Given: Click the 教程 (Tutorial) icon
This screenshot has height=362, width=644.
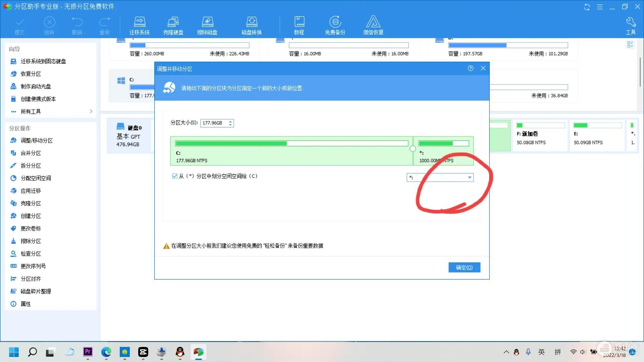Looking at the screenshot, I should (x=299, y=25).
